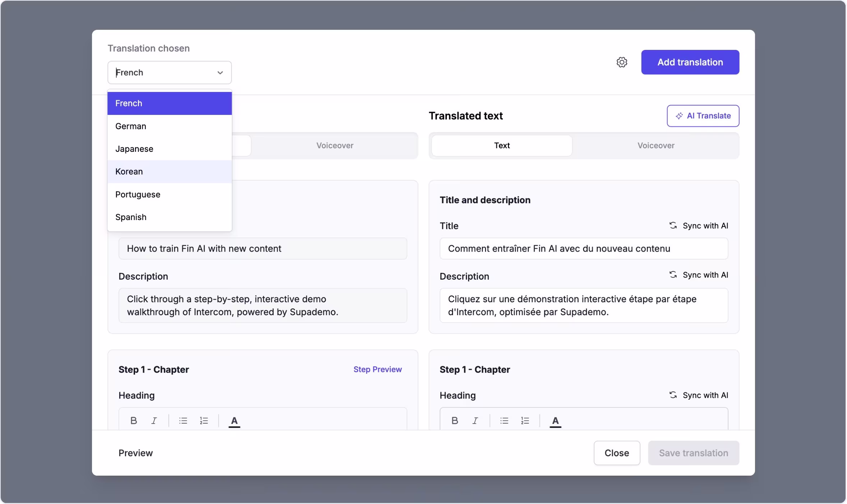Click the Add translation button
Screen dimensions: 847x504
click(690, 62)
